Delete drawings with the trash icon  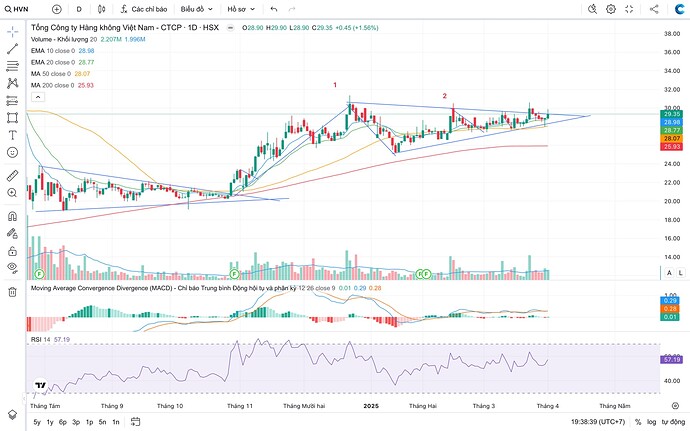click(12, 291)
